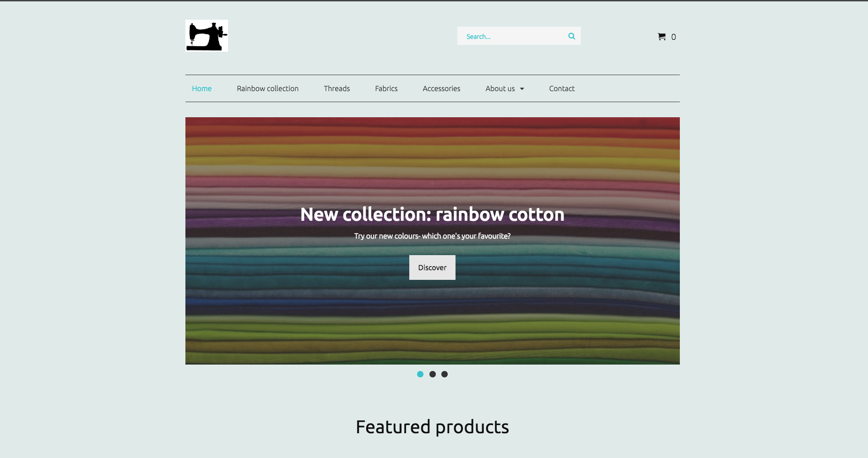Click the rainbow cotton banner heading
The image size is (868, 458).
coord(432,214)
